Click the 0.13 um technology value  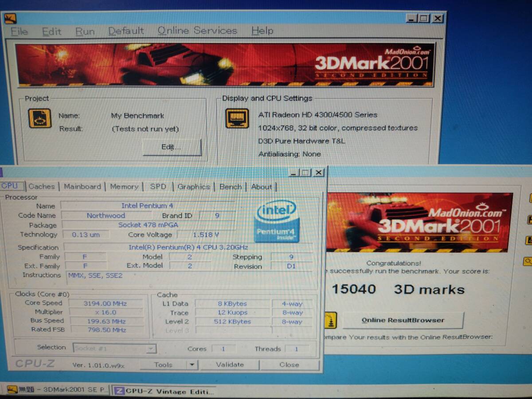pyautogui.click(x=86, y=235)
